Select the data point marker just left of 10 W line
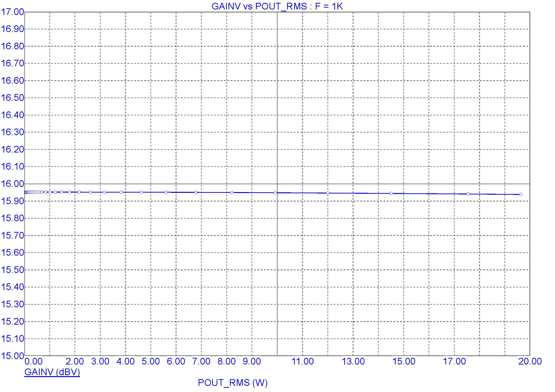This screenshot has height=392, width=555. 275,193
